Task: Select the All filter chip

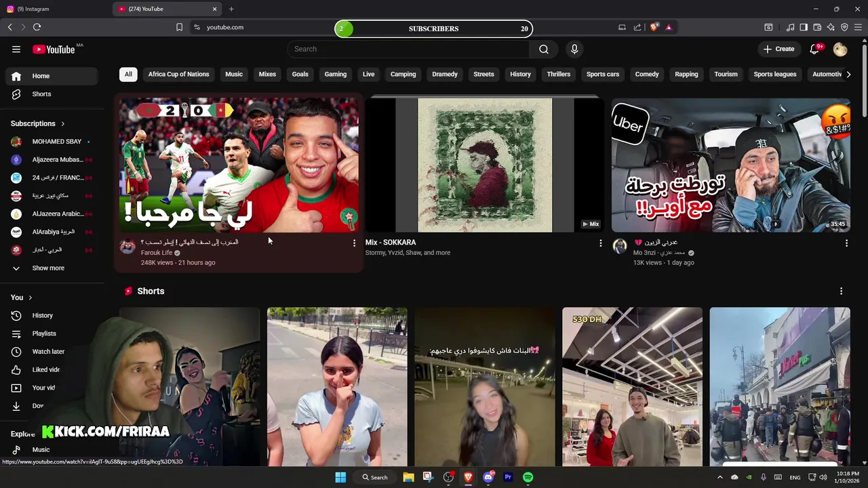Action: tap(128, 74)
